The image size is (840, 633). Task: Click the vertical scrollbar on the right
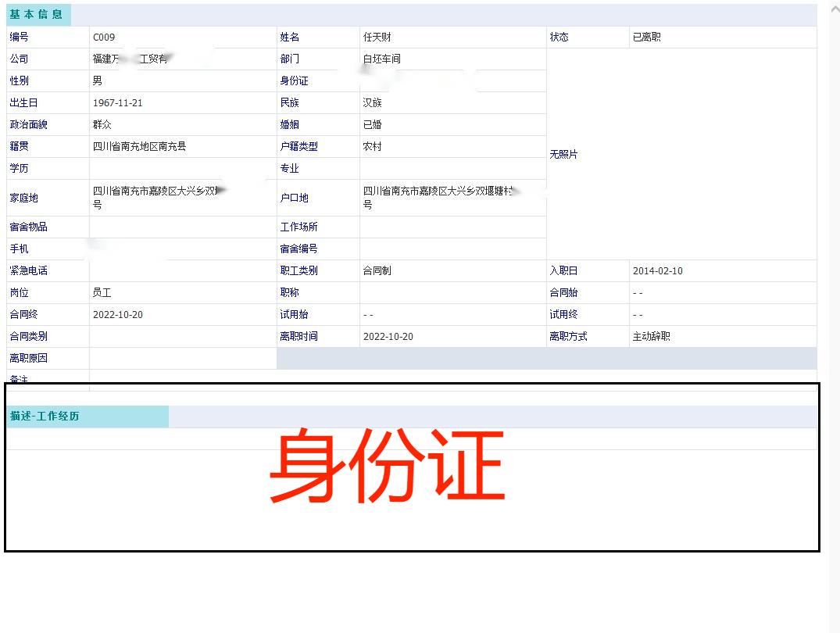[x=834, y=313]
